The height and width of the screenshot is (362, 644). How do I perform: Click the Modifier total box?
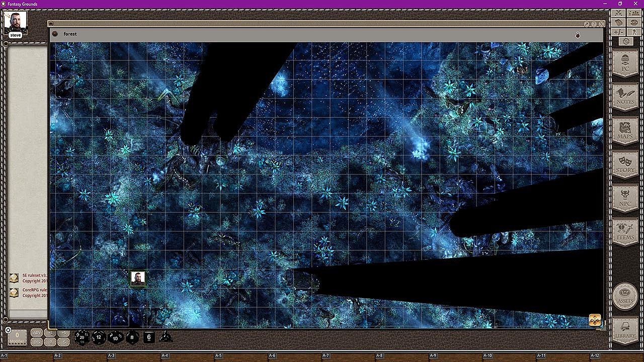(x=17, y=337)
